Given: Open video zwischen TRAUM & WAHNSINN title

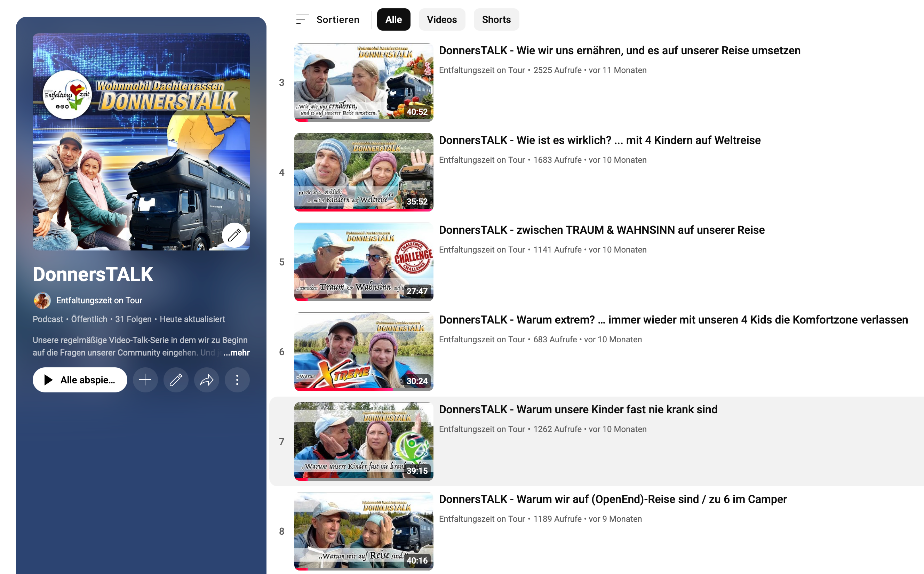Looking at the screenshot, I should (x=601, y=230).
